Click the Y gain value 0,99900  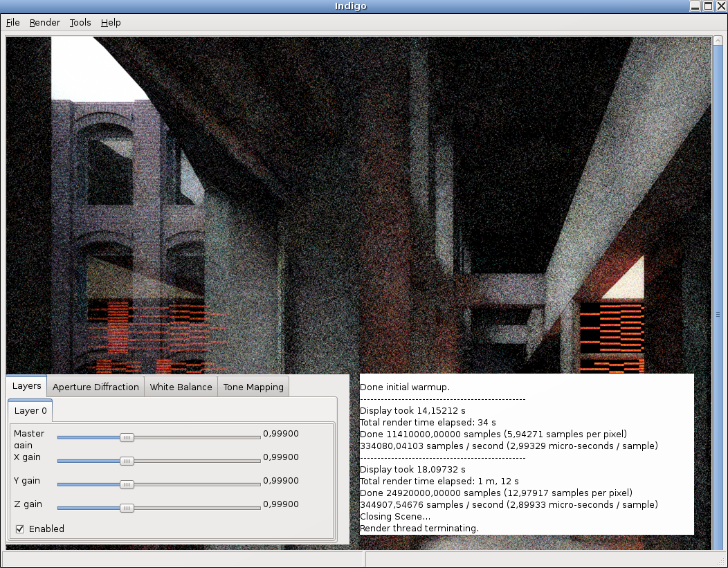281,481
